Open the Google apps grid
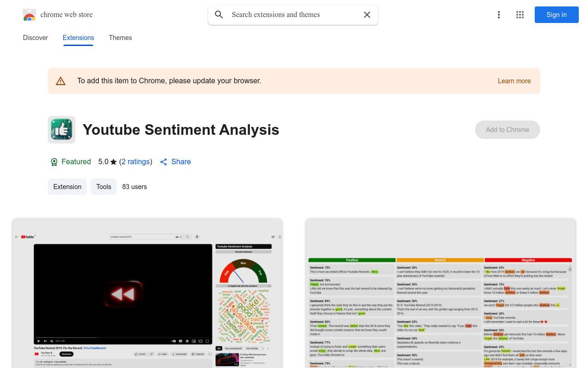The image size is (588, 368). 520,15
